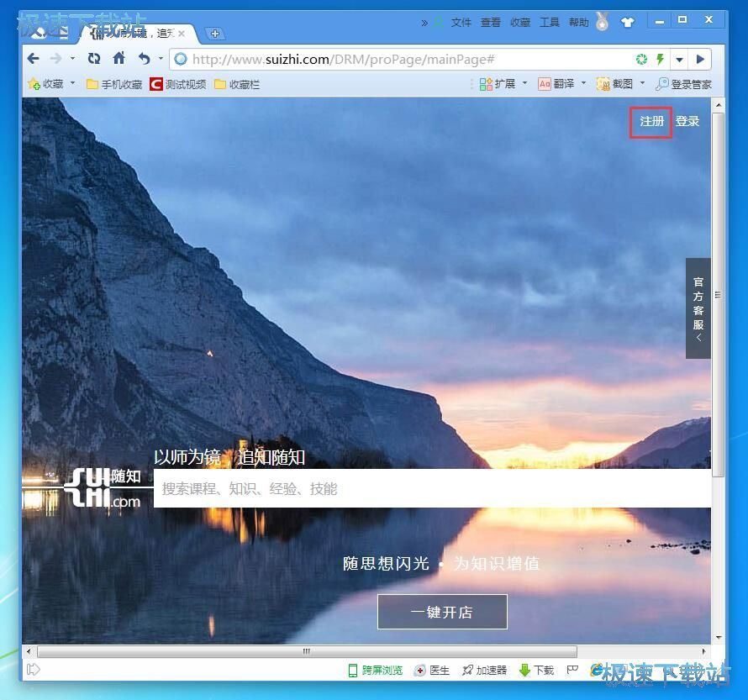Open the 登录管家 login manager

tap(683, 84)
